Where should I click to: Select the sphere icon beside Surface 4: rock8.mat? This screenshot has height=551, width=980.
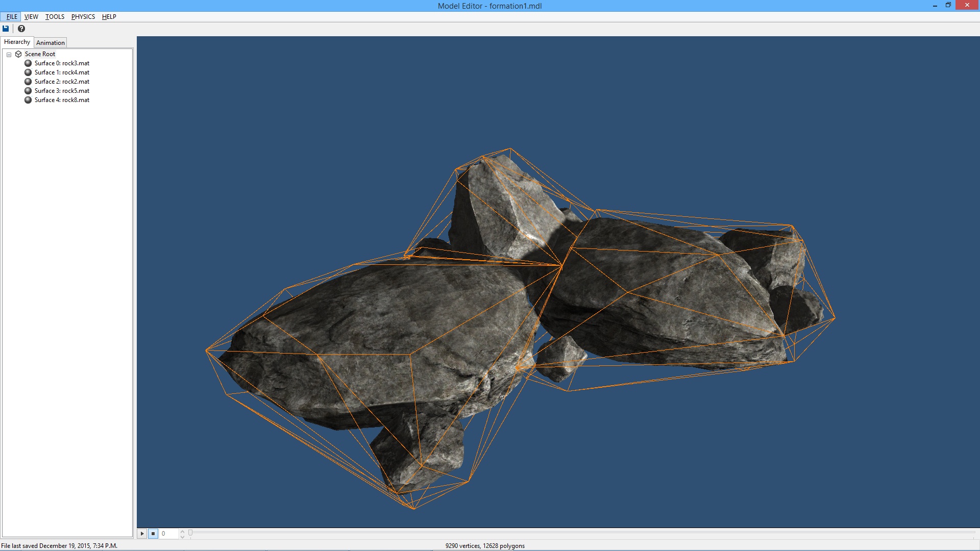tap(28, 99)
